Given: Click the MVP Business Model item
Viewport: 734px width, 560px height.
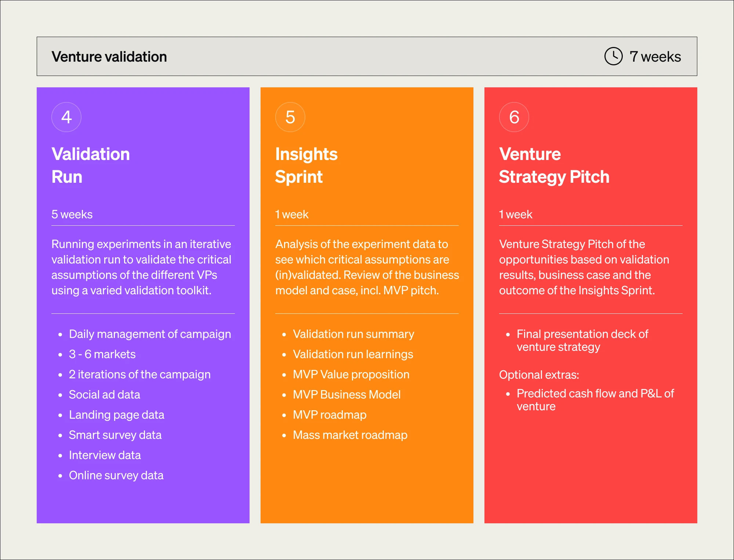Looking at the screenshot, I should click(346, 394).
